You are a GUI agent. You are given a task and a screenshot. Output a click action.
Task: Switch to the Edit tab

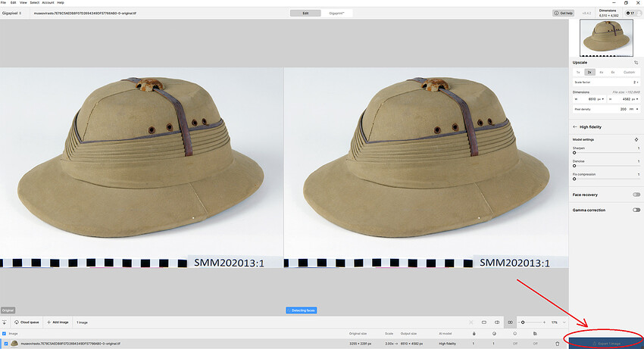pos(305,13)
